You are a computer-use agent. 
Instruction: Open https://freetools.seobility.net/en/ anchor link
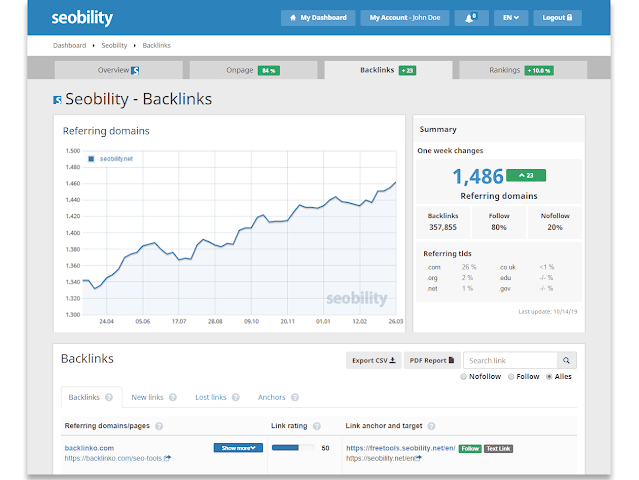point(401,448)
